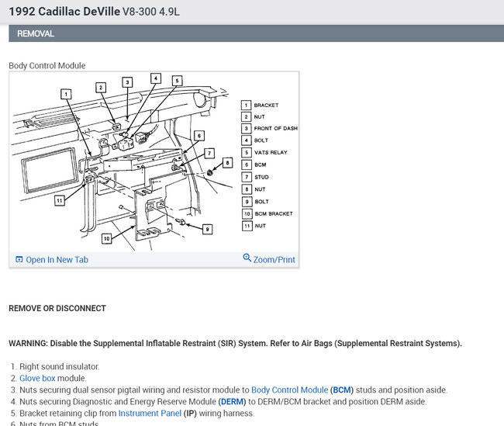Open the DERM abbreviation link

232,401
